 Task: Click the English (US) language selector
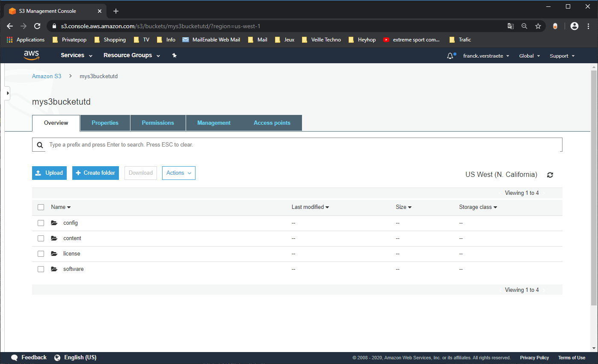(x=80, y=358)
